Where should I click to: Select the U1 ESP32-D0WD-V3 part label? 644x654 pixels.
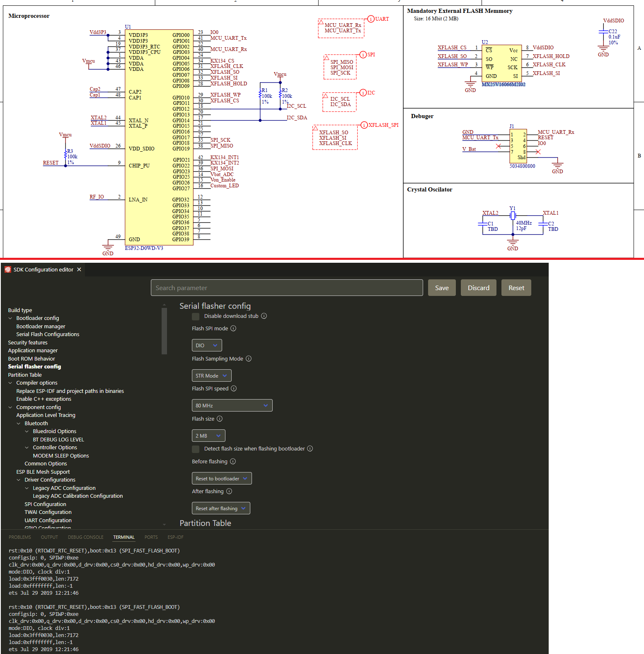[x=144, y=248]
